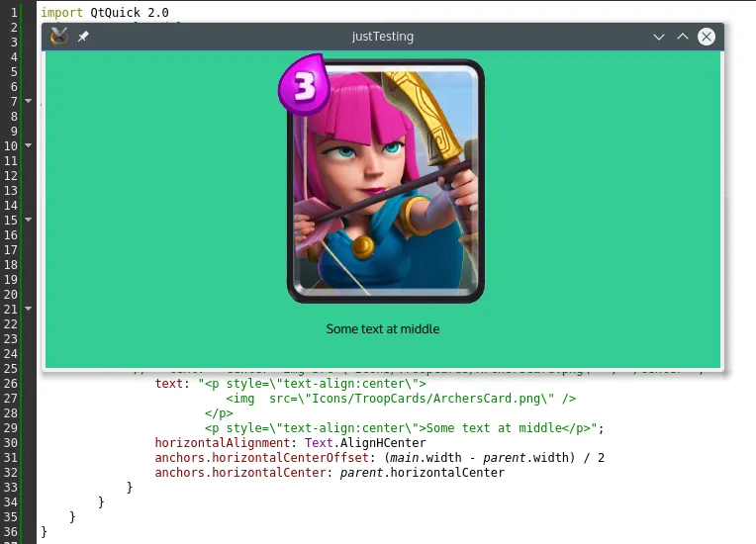Collapse the code block at line 10
Screen dimensions: 756x544
[29, 145]
